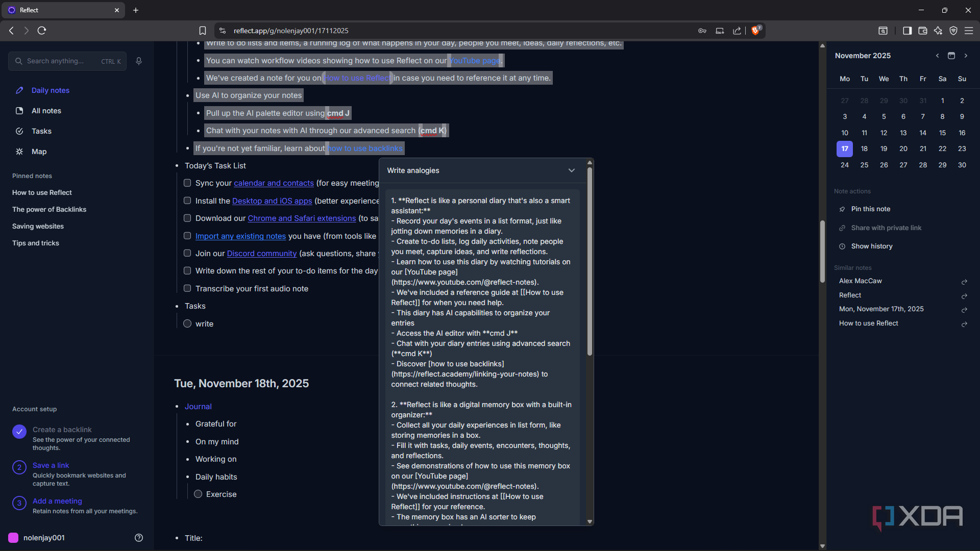Select November 20 in the calendar
Viewport: 980px width, 551px height.
[x=903, y=148]
